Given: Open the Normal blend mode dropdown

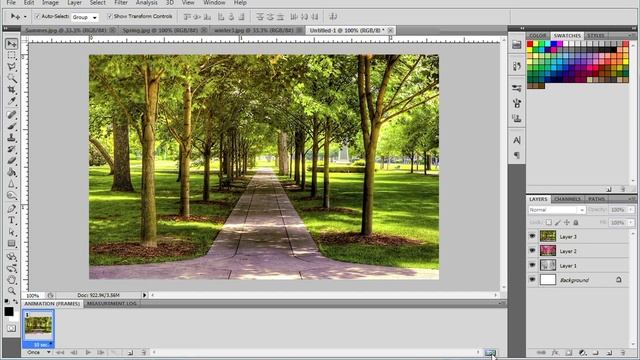Looking at the screenshot, I should [x=557, y=210].
